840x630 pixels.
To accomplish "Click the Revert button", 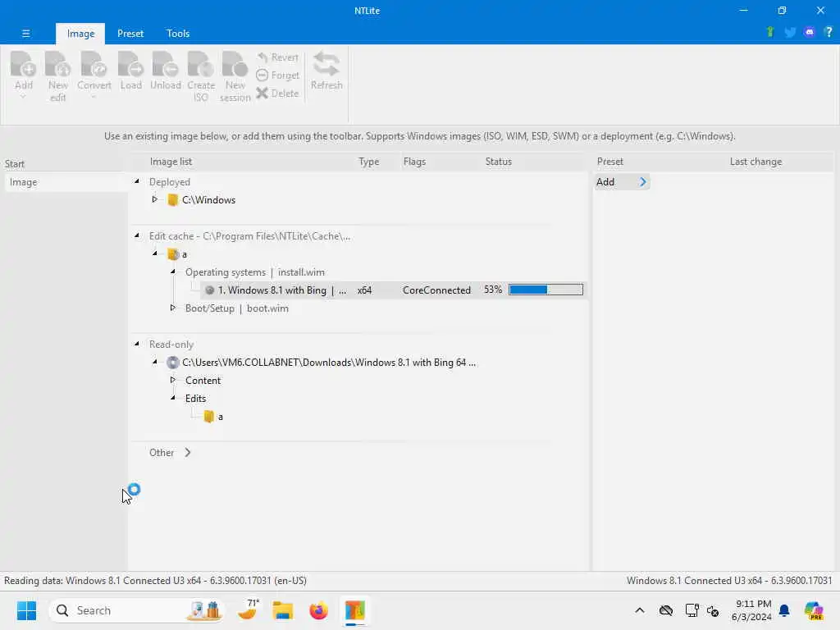I will point(277,57).
